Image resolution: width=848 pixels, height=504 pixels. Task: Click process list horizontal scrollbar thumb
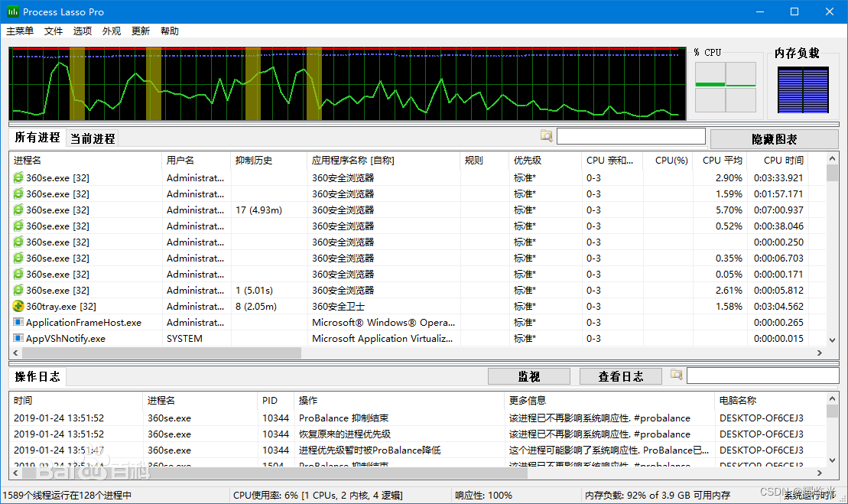click(x=161, y=353)
